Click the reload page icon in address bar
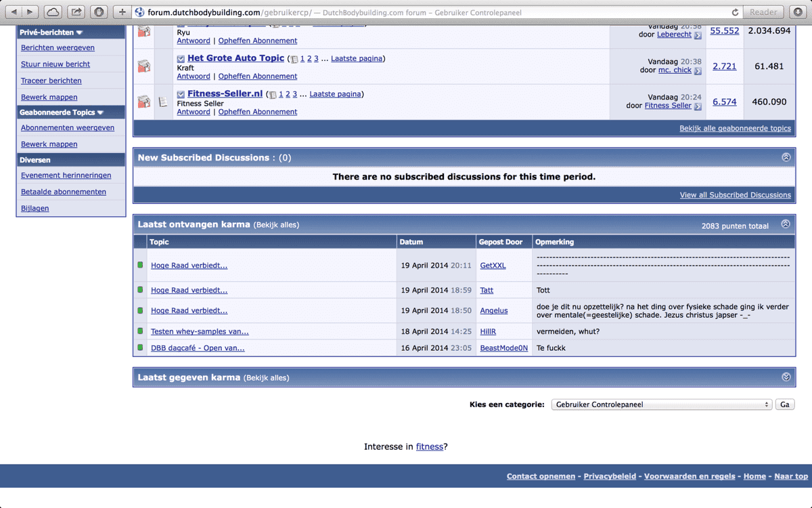This screenshot has height=508, width=812. point(735,12)
